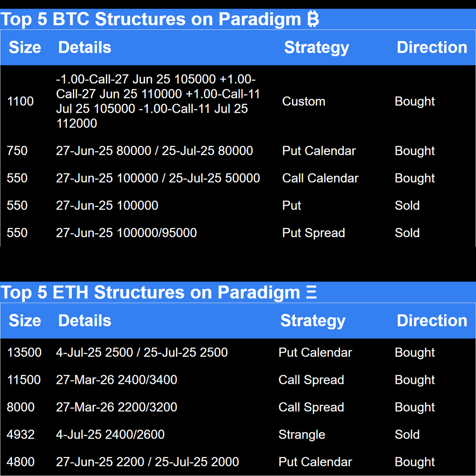Viewport: 476px width, 476px height.
Task: Select the '4-Jul-25 2400/2600' details cell
Action: [x=110, y=435]
